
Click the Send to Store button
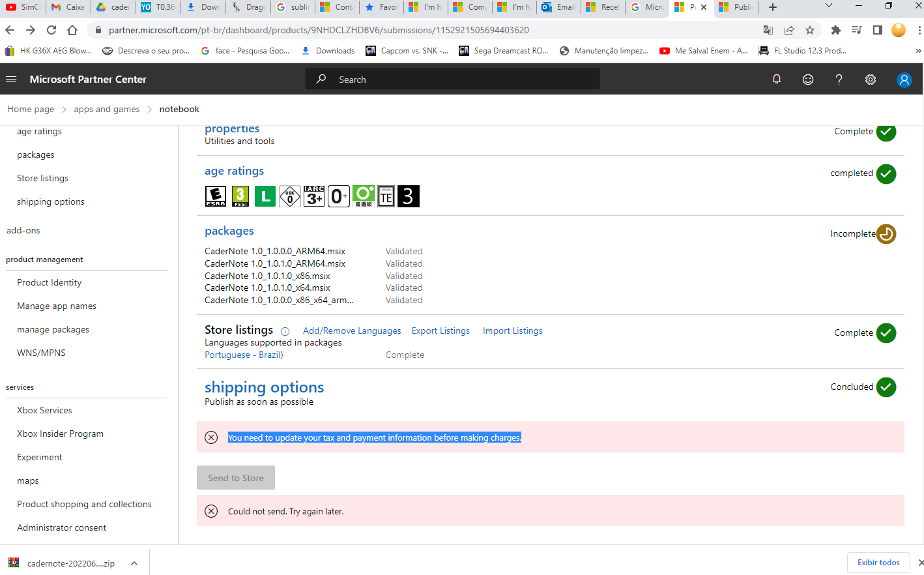coord(235,477)
